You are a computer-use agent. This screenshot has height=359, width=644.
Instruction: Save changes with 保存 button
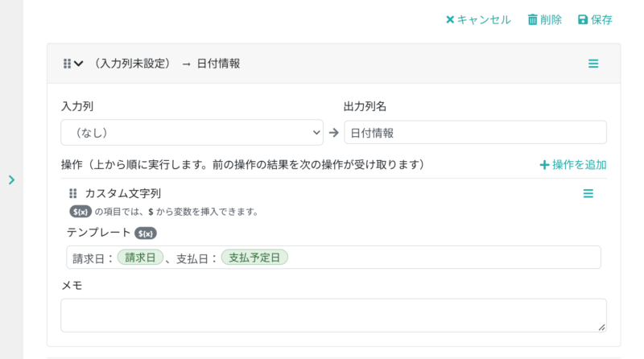(x=595, y=19)
